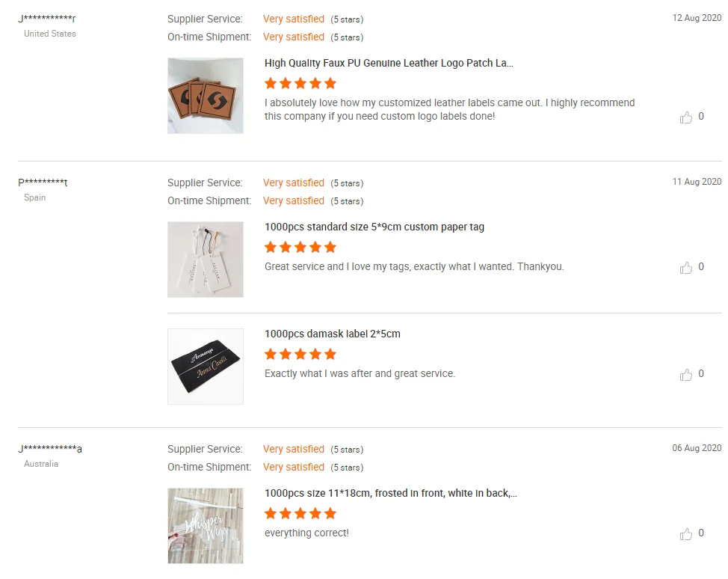
Task: Click the Australian reviewer's masked name
Action: pyautogui.click(x=50, y=449)
